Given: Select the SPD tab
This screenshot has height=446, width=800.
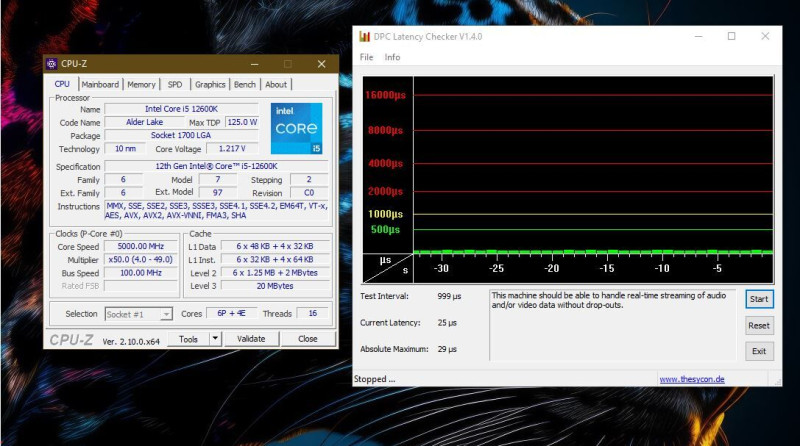Looking at the screenshot, I should pos(175,84).
